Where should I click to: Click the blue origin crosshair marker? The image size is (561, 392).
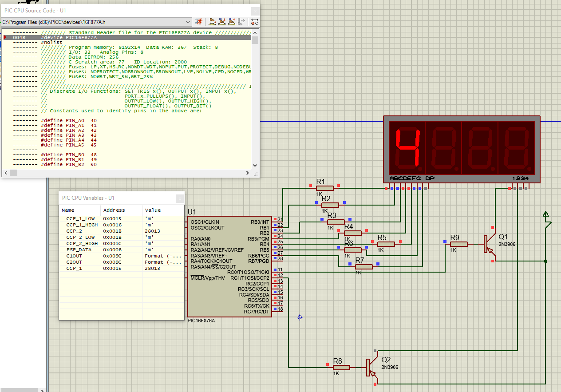[x=300, y=317]
